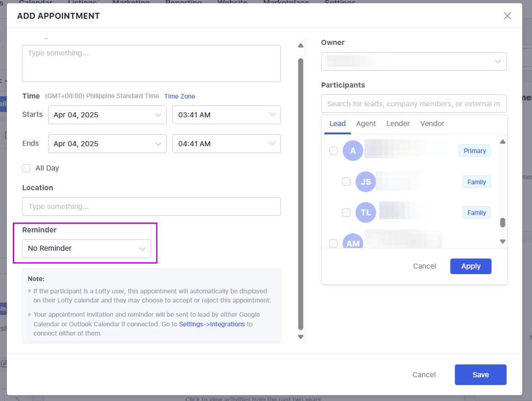The height and width of the screenshot is (401, 532).
Task: Open the start time 03:41 AM dropdown
Action: pos(226,115)
